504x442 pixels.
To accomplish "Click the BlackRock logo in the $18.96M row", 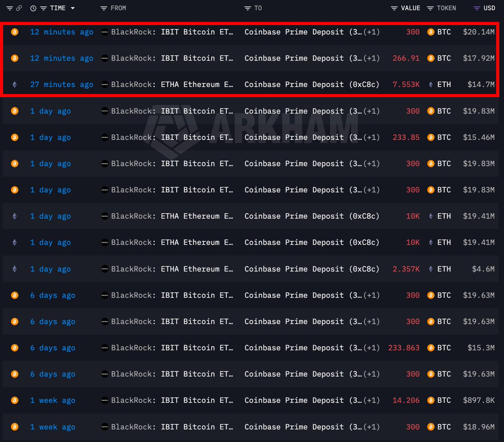I will (105, 427).
